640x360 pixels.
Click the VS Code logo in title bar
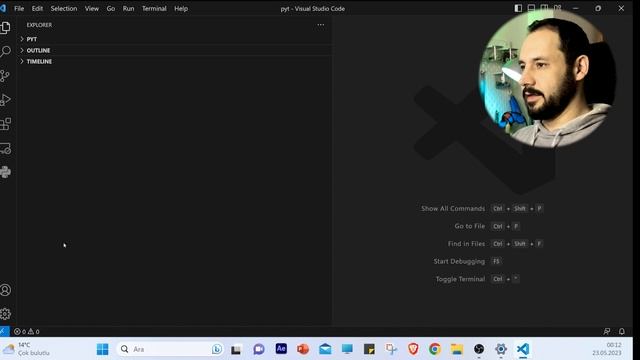pos(3,8)
